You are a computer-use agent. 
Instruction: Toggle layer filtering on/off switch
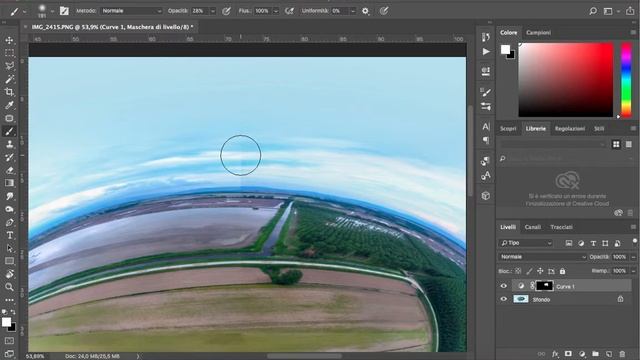click(634, 241)
